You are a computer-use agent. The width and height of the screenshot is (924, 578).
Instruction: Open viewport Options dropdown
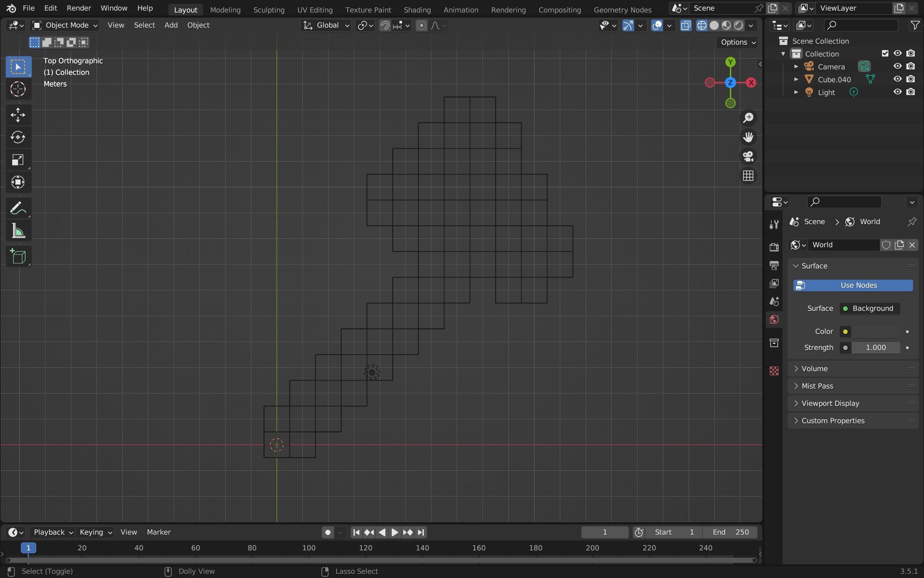738,42
